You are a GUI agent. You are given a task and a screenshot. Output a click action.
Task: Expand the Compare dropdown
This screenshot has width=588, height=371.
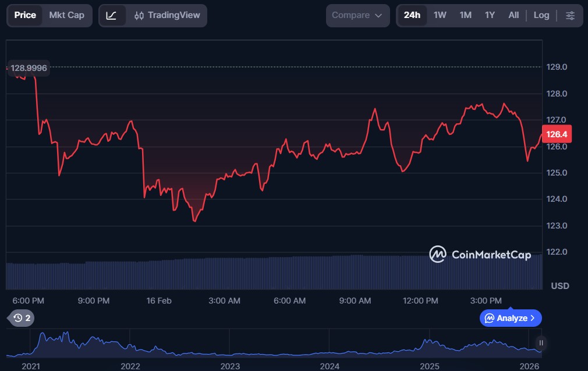357,16
